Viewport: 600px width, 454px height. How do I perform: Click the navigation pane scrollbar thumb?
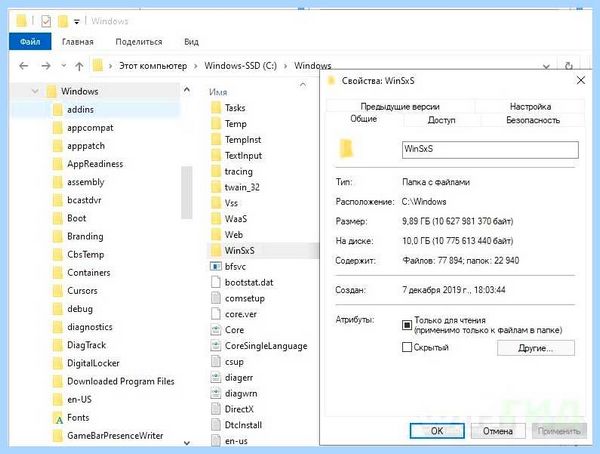(x=187, y=192)
